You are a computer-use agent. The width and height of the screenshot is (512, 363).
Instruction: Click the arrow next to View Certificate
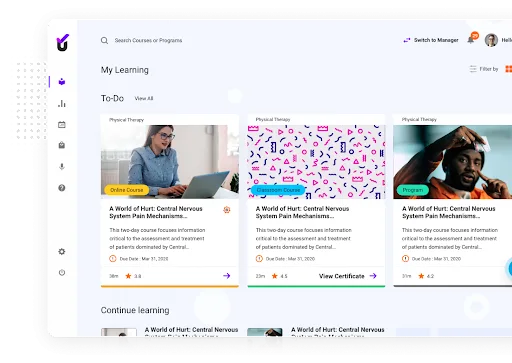tap(373, 276)
